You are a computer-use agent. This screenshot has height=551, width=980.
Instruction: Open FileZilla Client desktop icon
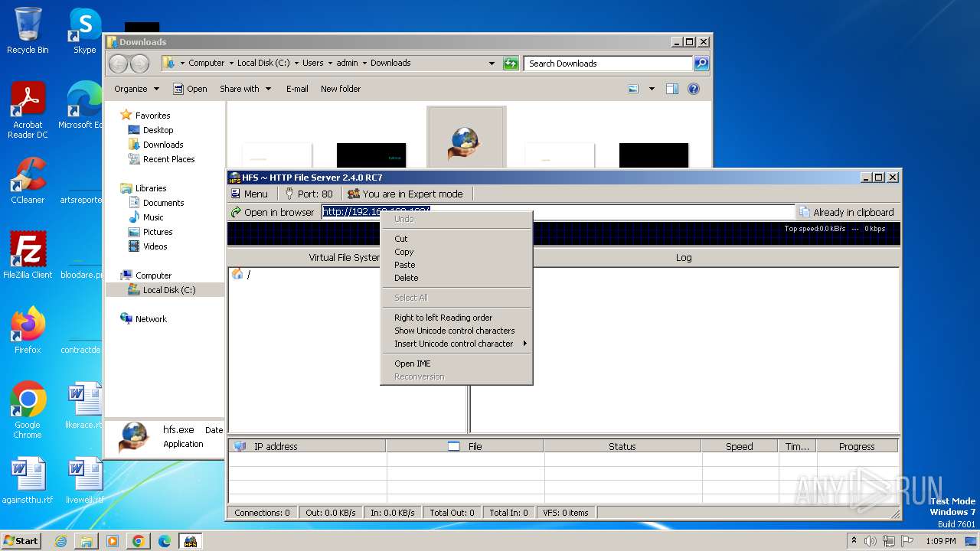(x=28, y=256)
